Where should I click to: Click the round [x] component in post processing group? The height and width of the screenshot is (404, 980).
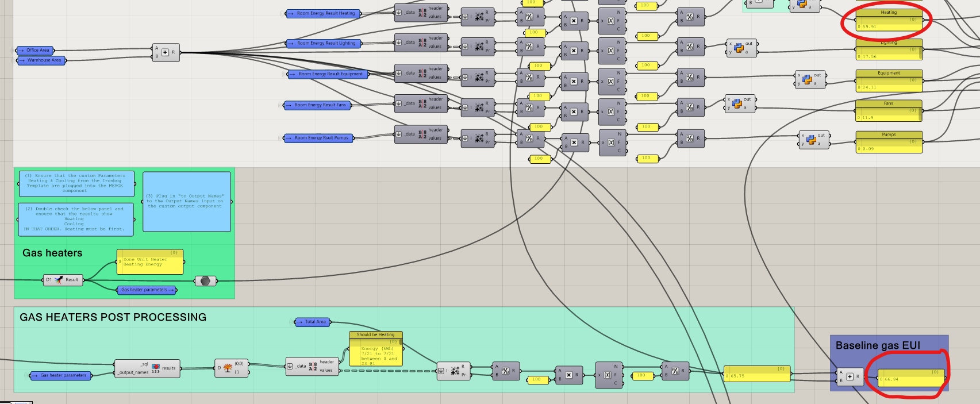tap(608, 375)
